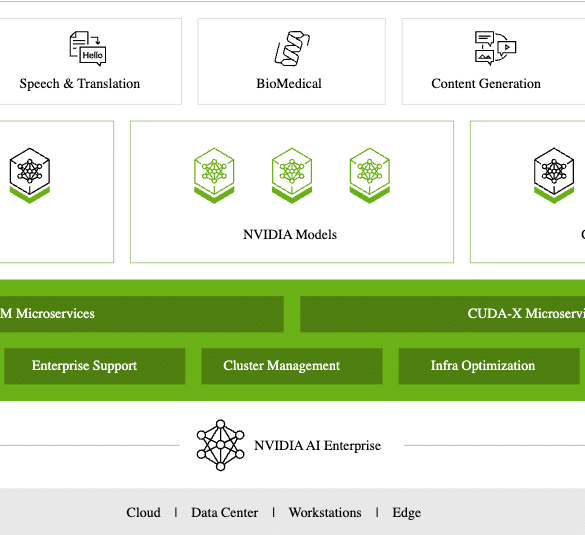The width and height of the screenshot is (585, 535).
Task: Select the Microservices bar on the left
Action: pos(142,314)
